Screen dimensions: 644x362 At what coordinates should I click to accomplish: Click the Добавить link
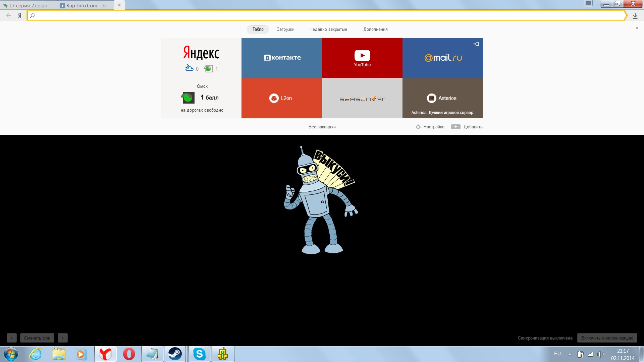tap(473, 127)
